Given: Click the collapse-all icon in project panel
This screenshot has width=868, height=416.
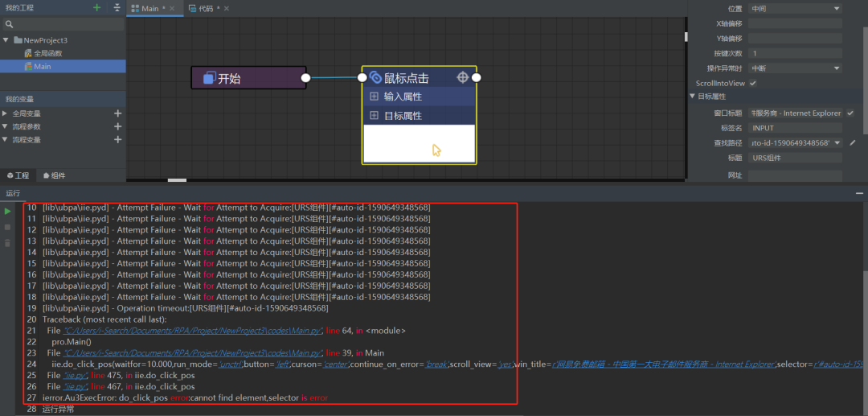Looking at the screenshot, I should (117, 7).
